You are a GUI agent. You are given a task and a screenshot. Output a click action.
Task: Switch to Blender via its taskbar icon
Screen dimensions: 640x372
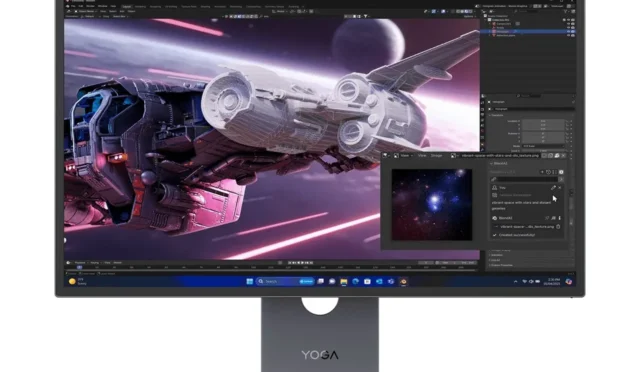tap(403, 281)
